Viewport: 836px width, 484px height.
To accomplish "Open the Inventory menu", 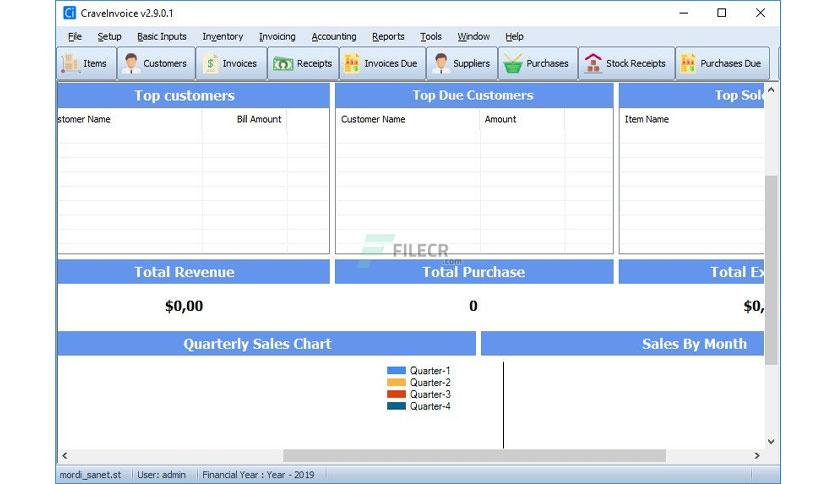I will click(x=222, y=36).
